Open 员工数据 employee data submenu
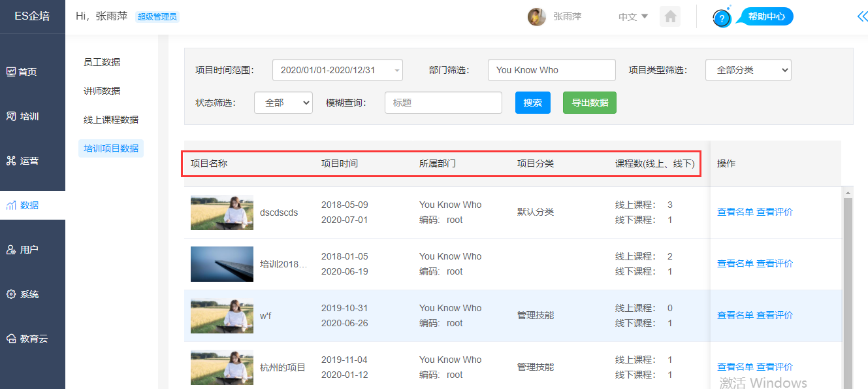Screen dimensions: 868x389 102,62
